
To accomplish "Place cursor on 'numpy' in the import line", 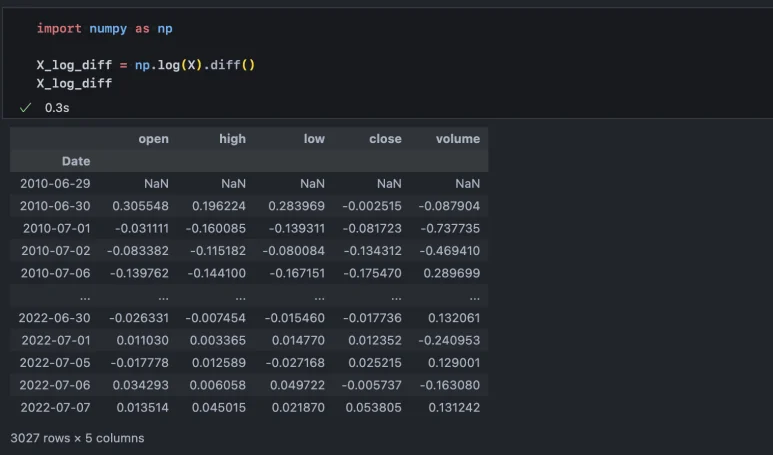I will click(x=108, y=29).
